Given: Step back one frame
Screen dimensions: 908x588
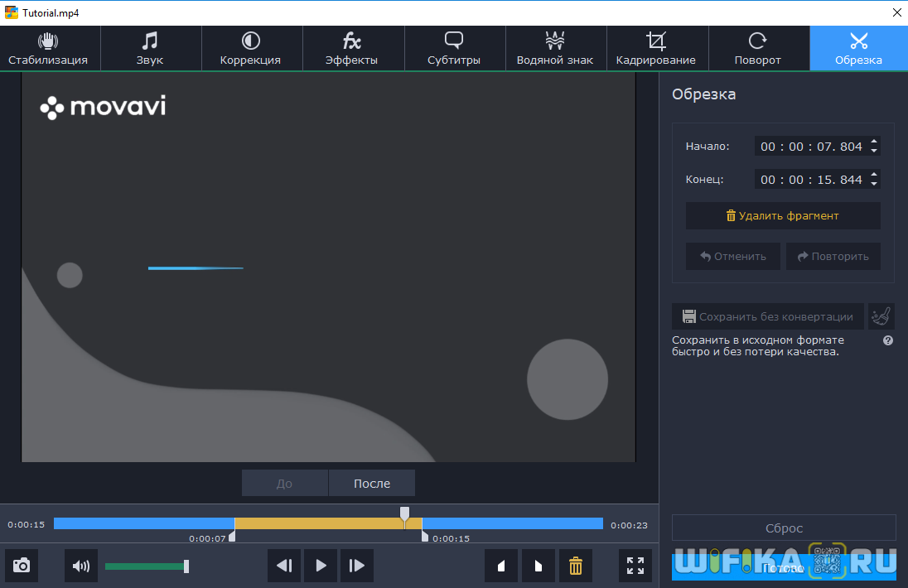Looking at the screenshot, I should pos(284,566).
